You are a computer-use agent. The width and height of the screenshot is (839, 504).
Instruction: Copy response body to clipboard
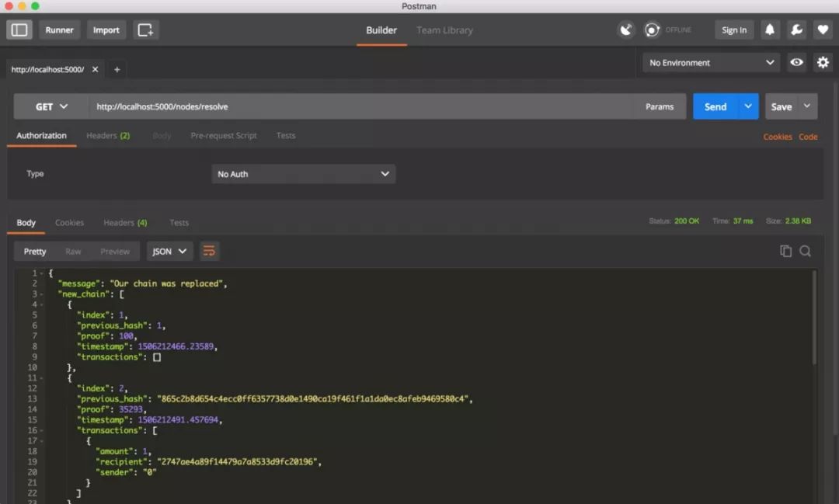coord(785,251)
